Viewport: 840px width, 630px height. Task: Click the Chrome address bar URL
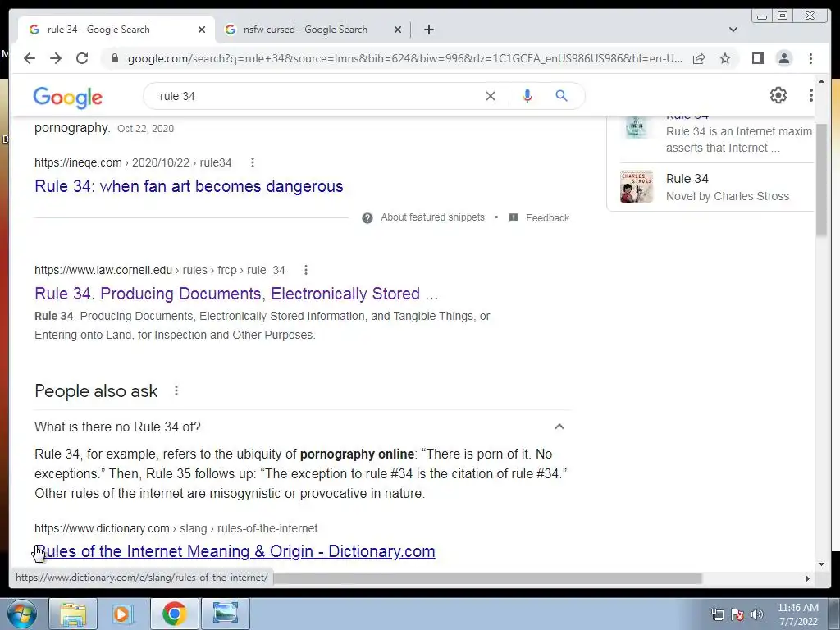(x=405, y=58)
